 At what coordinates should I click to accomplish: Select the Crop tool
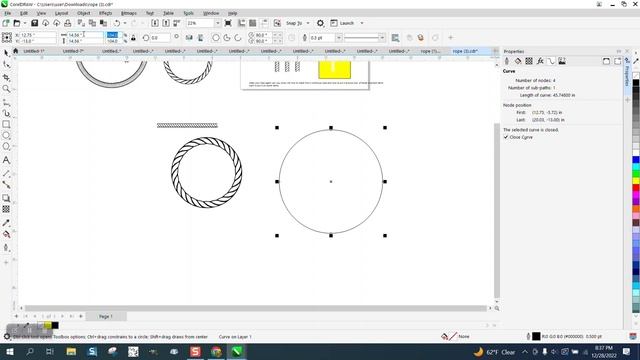(6, 77)
